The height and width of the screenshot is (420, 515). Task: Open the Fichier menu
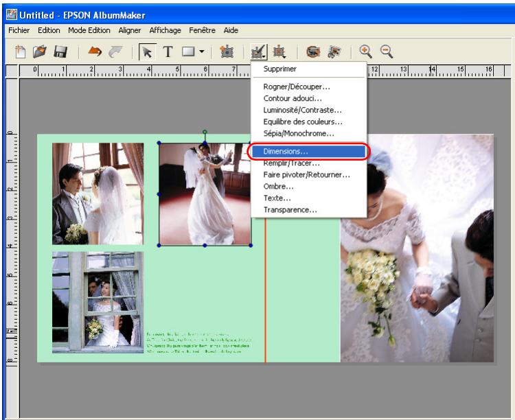coord(19,30)
